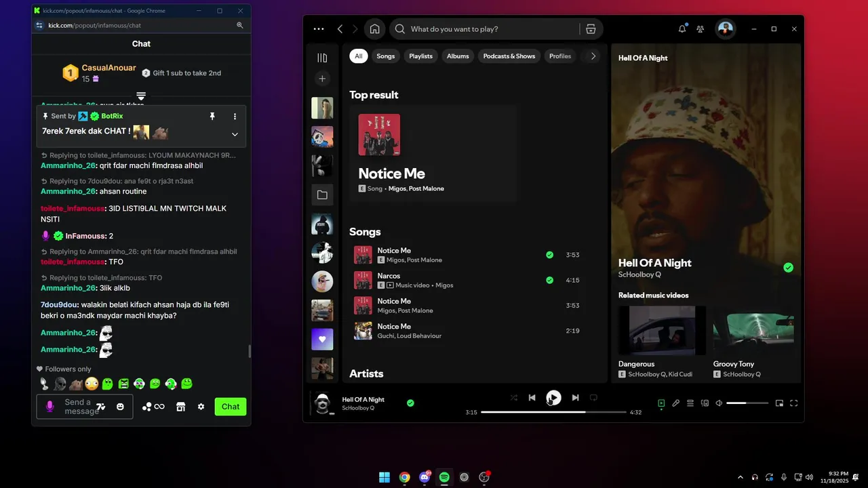Open the Kick shop storefront icon
868x488 pixels.
click(180, 407)
